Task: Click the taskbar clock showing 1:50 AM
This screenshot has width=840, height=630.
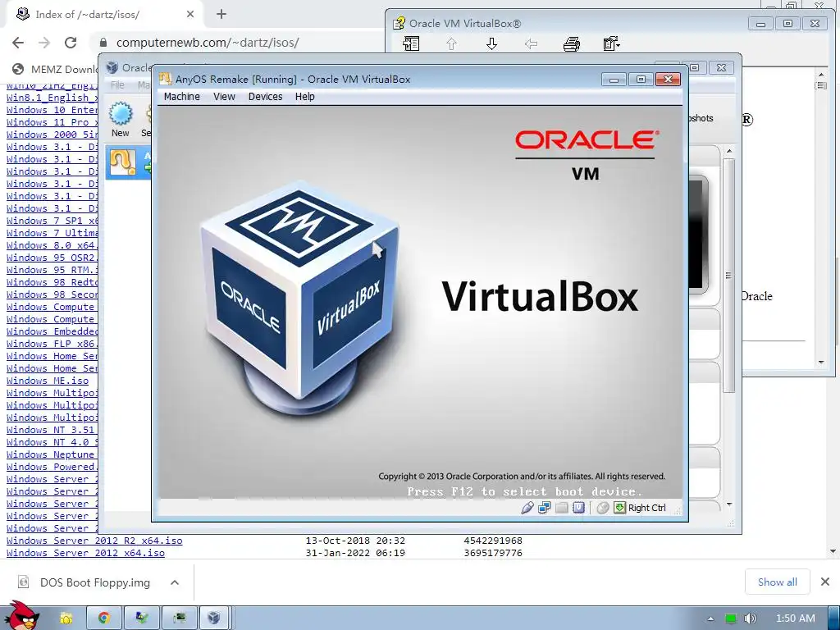Action: [x=796, y=619]
